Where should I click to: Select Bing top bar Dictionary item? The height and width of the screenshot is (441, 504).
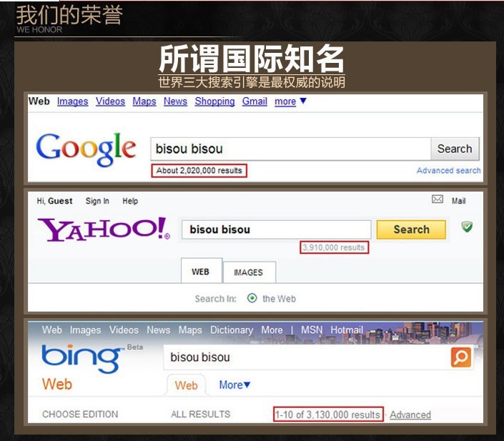click(x=232, y=329)
